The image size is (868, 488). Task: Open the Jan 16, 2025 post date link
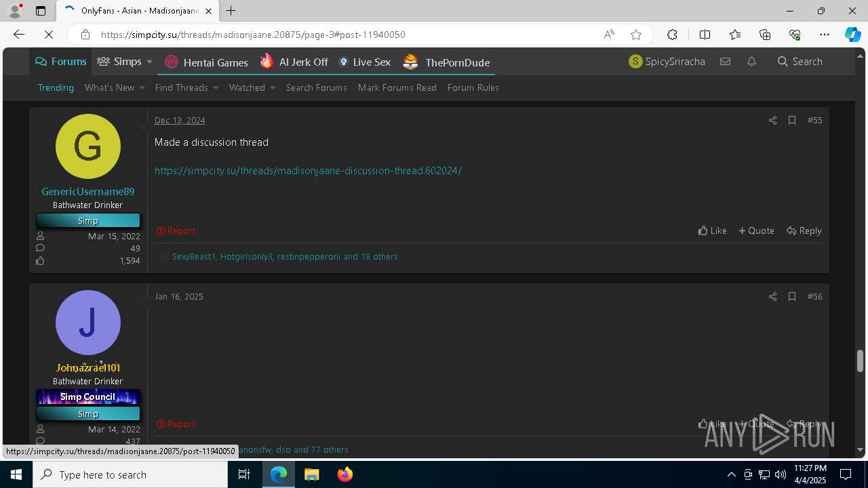179,296
